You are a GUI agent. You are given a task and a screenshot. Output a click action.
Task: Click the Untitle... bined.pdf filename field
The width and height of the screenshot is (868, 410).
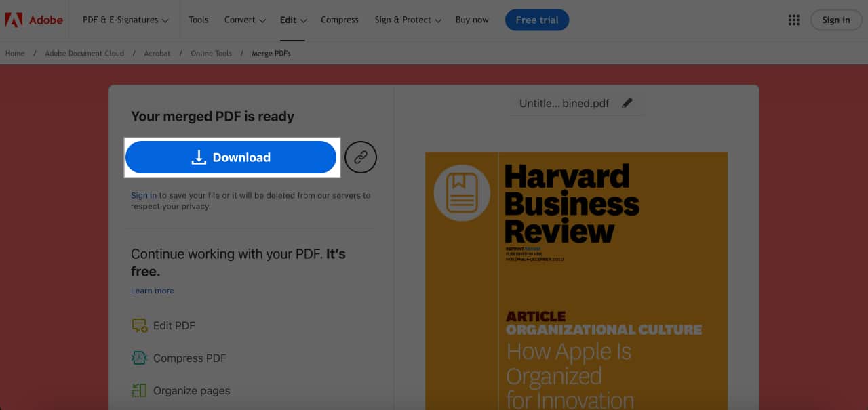[576, 104]
